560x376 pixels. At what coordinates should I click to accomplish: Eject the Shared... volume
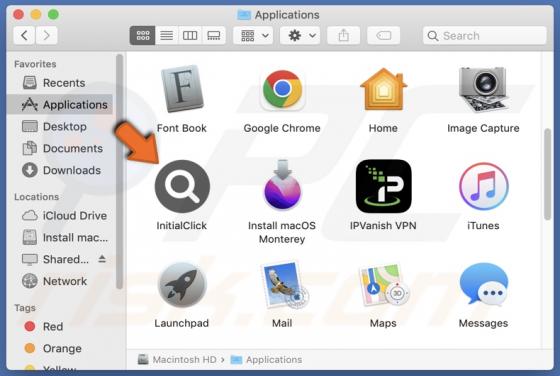(x=102, y=259)
